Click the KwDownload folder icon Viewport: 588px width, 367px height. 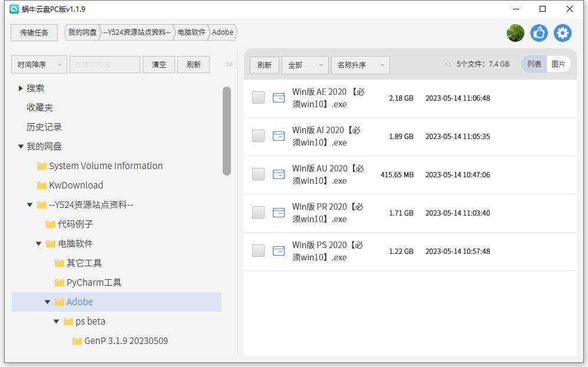[x=42, y=186]
